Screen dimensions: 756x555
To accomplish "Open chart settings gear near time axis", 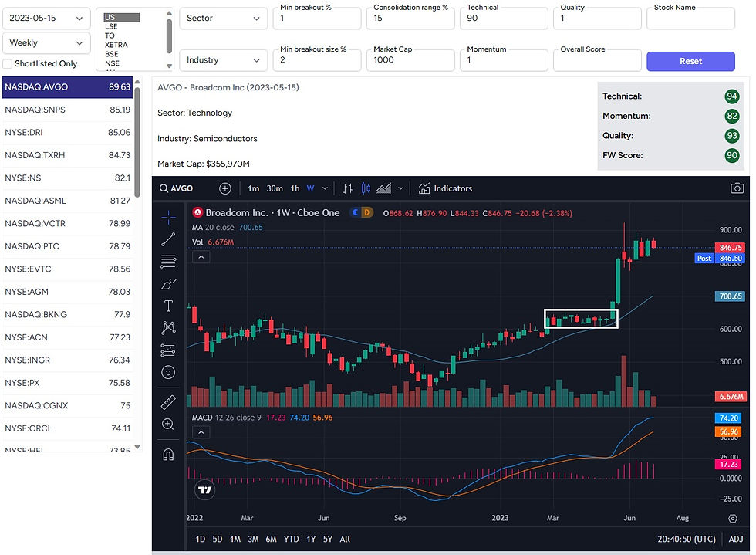I will coord(733,519).
